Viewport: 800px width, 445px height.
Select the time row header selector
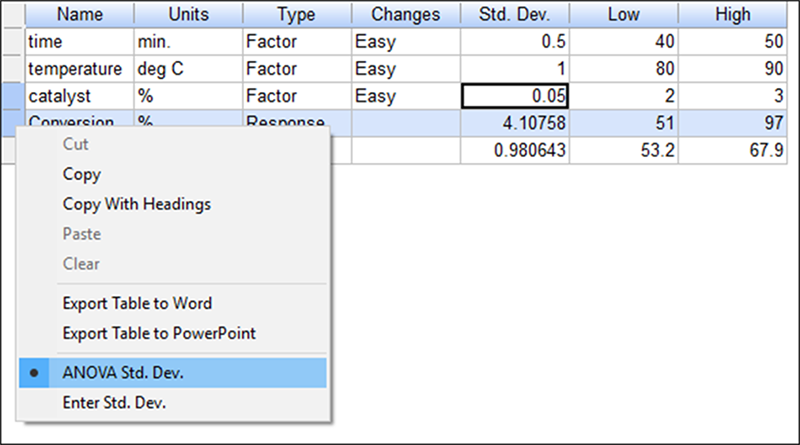coord(12,42)
